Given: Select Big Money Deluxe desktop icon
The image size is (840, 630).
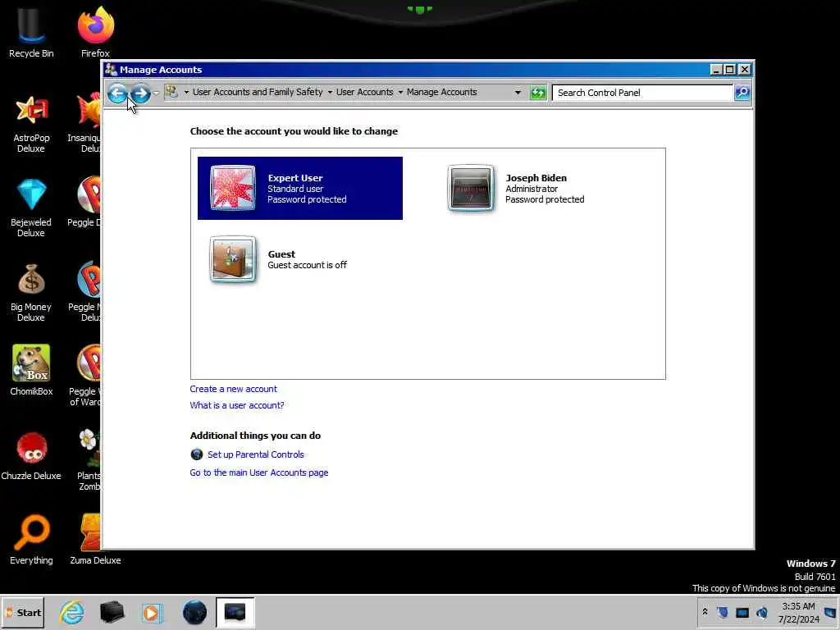Looking at the screenshot, I should pos(31,293).
